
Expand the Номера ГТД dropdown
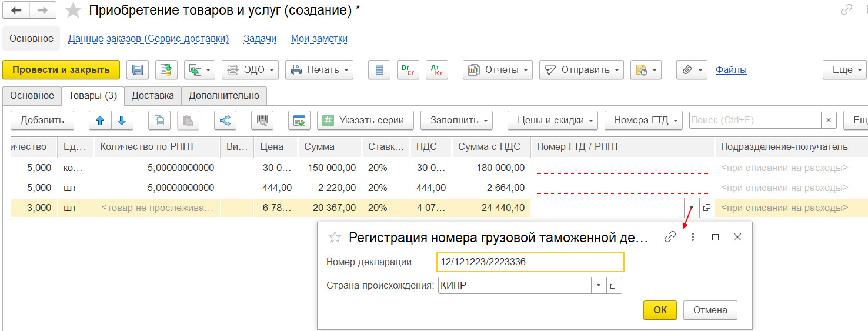tap(643, 121)
